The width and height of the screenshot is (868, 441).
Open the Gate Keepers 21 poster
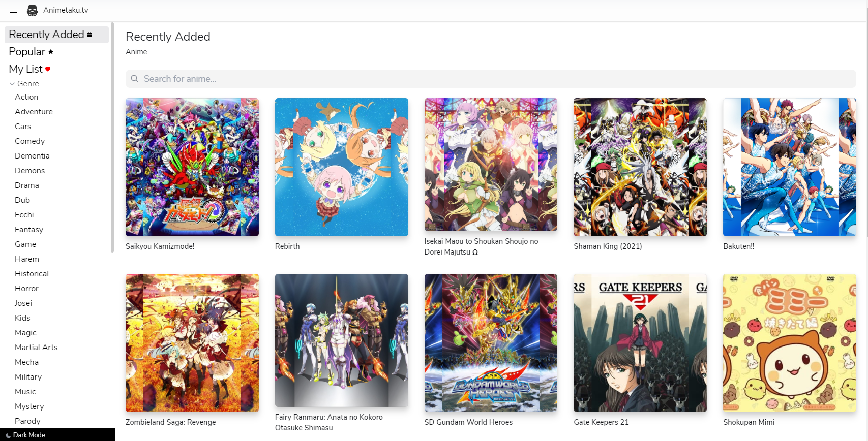pyautogui.click(x=640, y=343)
